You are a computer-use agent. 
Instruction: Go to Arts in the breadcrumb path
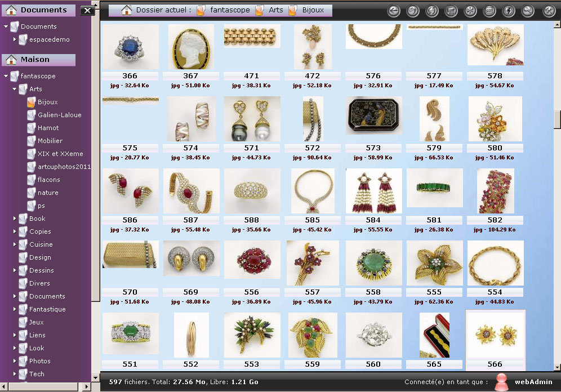click(x=276, y=10)
